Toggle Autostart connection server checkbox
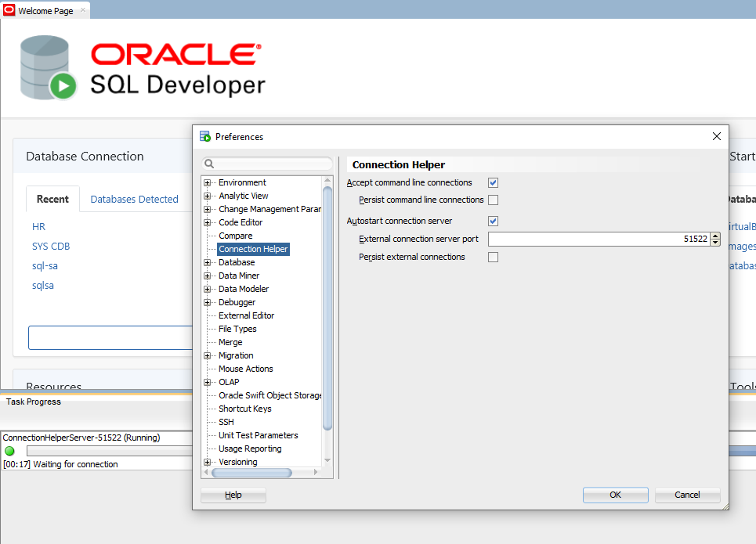This screenshot has width=756, height=544. (493, 222)
